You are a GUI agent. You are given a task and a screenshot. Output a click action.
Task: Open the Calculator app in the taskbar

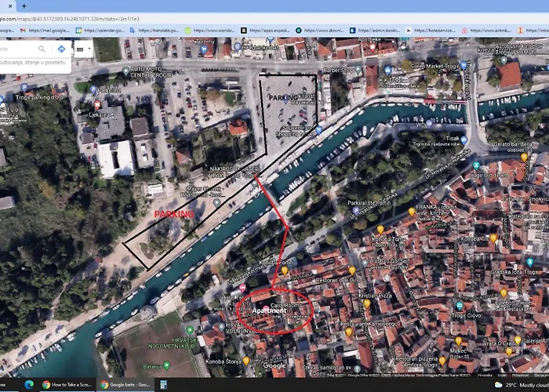tap(163, 385)
